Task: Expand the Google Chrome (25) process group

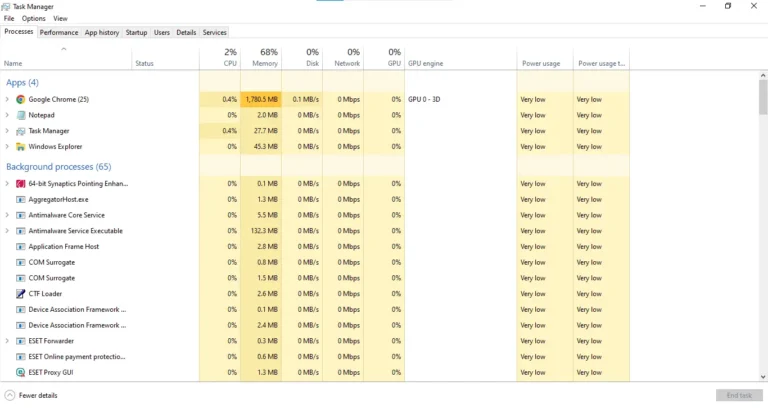Action: click(x=7, y=99)
